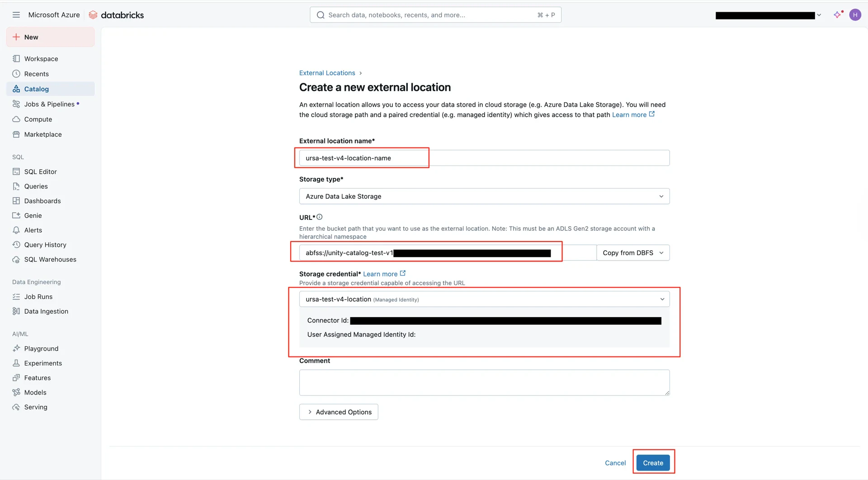
Task: Open the workspace selector dropdown arrow
Action: click(x=819, y=15)
